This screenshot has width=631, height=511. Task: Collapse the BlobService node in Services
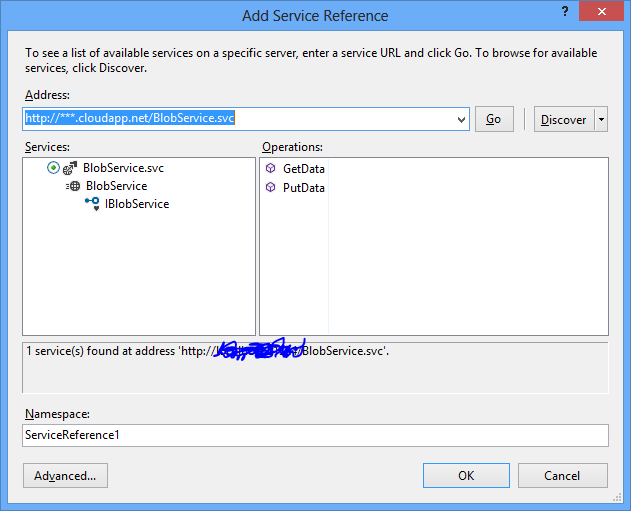pyautogui.click(x=64, y=186)
